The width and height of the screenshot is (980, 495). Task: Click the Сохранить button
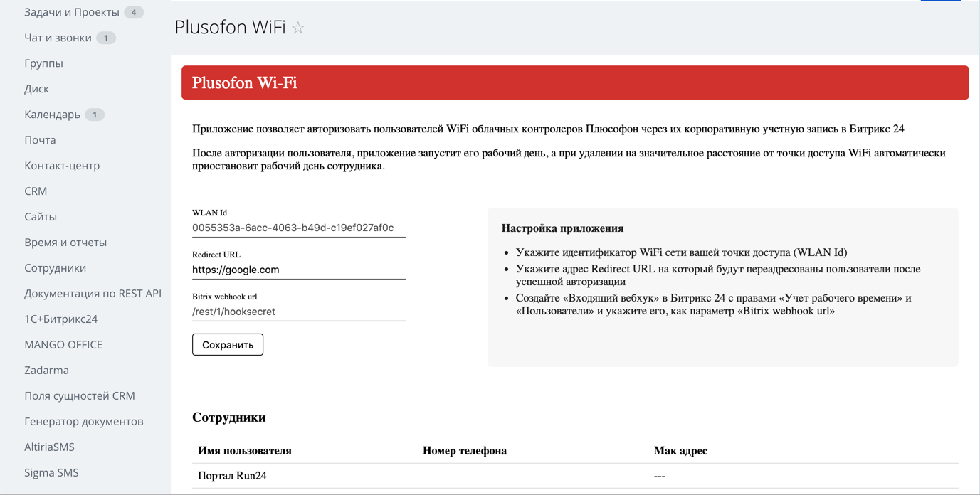[228, 345]
